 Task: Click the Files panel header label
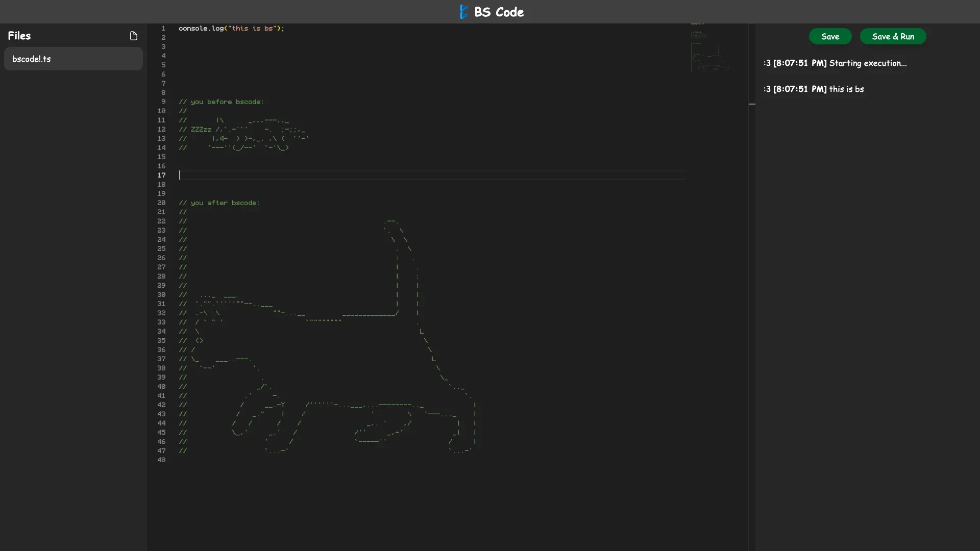pyautogui.click(x=19, y=35)
